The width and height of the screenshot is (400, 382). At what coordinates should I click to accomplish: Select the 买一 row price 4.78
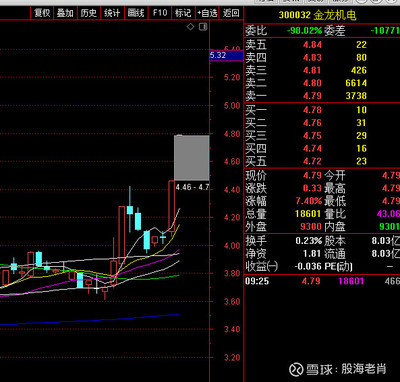point(312,110)
